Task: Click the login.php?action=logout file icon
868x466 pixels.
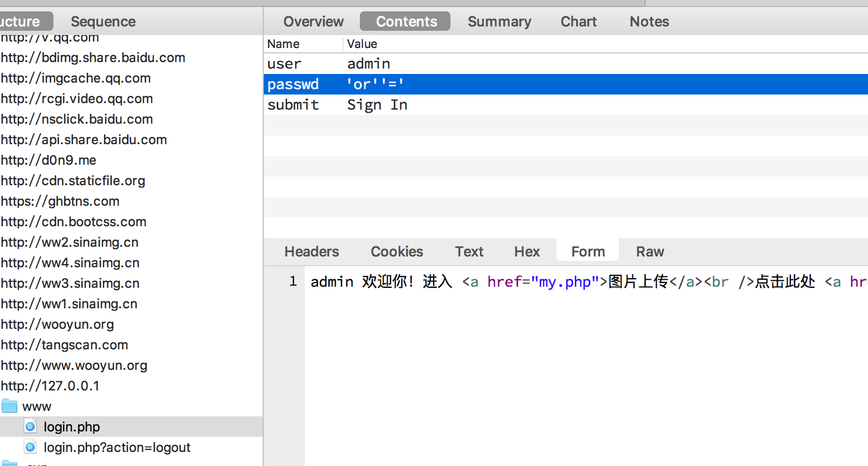Action: click(31, 447)
